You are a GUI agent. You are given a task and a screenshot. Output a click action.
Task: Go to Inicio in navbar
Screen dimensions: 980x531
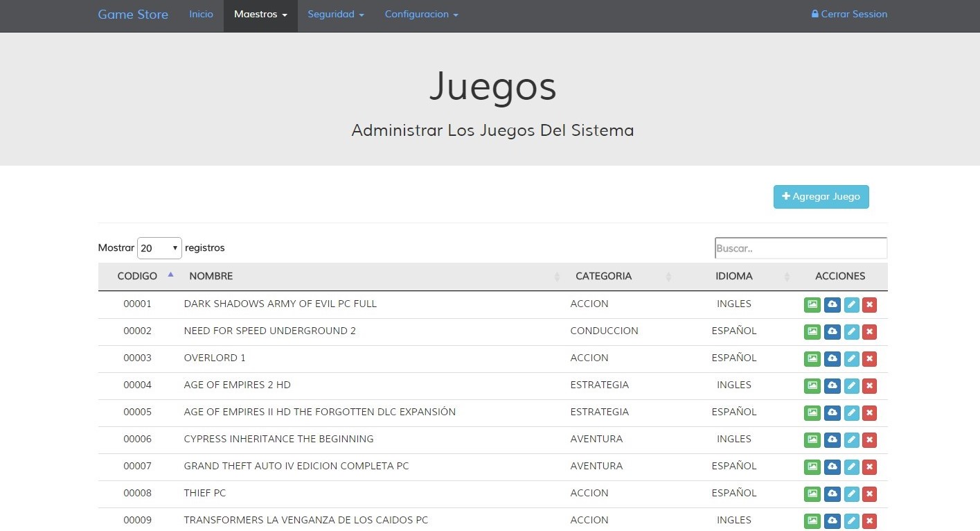pyautogui.click(x=201, y=15)
